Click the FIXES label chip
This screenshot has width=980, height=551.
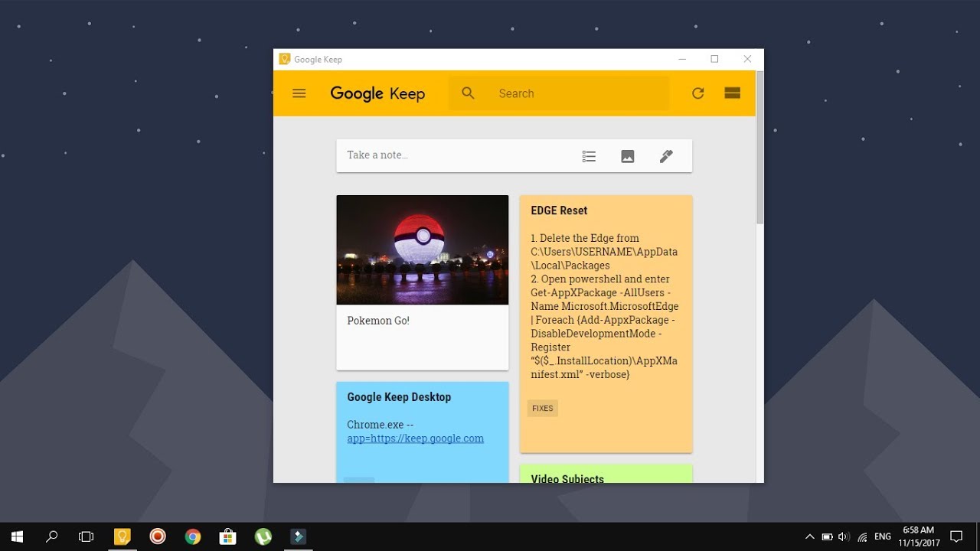(543, 408)
